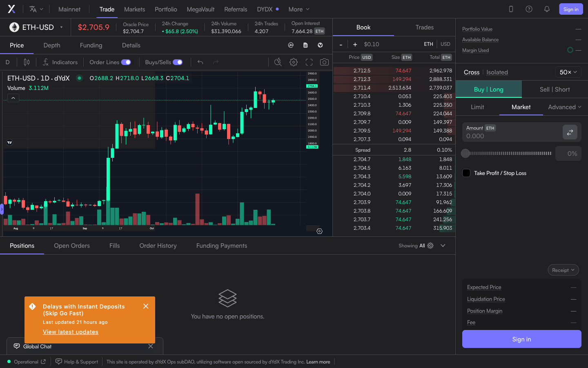Viewport: 588px width, 368px height.
Task: Switch order book display to ETH
Action: 428,44
